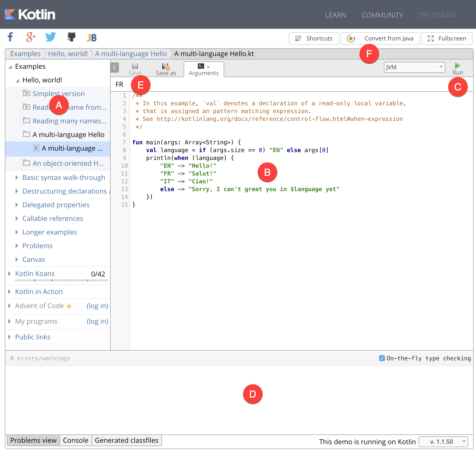Collapse the sidebar with the left arrow

click(115, 68)
